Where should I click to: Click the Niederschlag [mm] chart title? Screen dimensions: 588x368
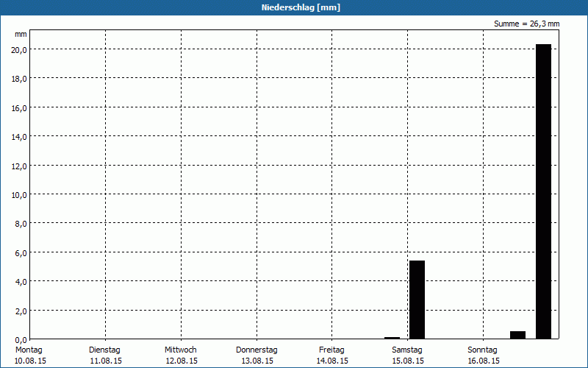pyautogui.click(x=301, y=7)
